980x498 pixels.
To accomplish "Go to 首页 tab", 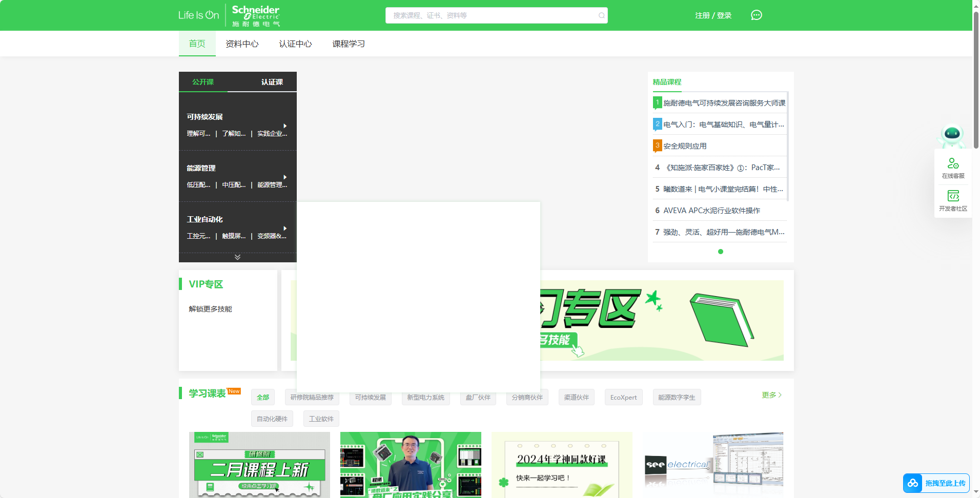I will point(197,44).
